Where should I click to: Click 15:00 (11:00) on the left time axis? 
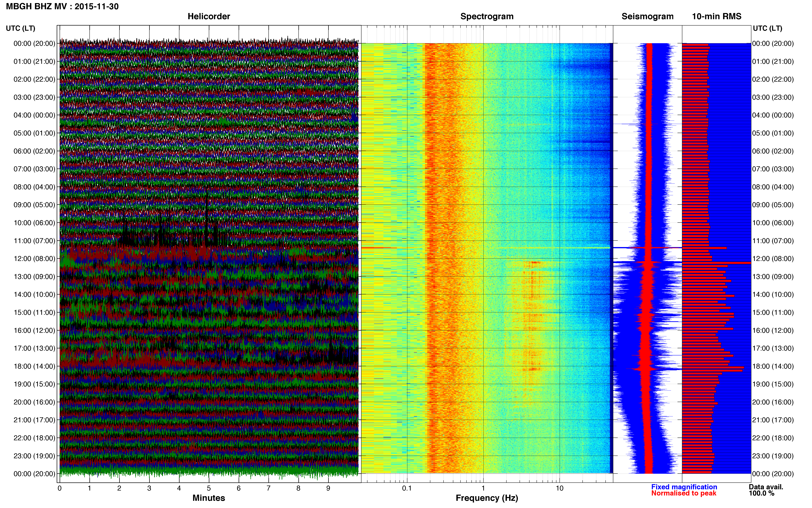tap(34, 312)
